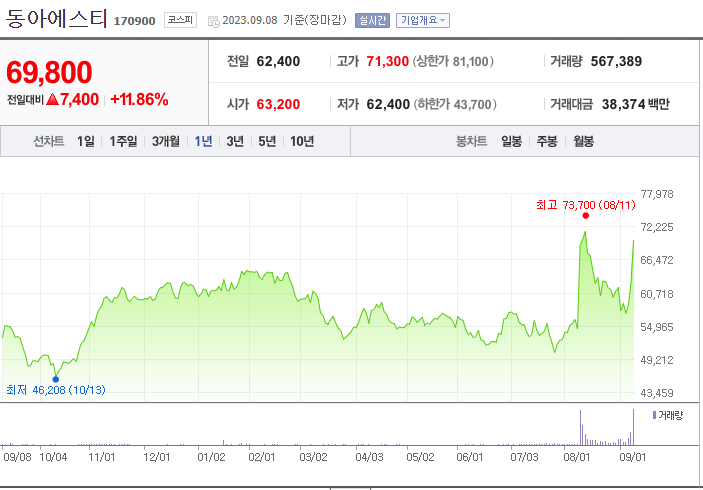Click the stock code 170900
This screenshot has height=490, width=703.
[135, 21]
